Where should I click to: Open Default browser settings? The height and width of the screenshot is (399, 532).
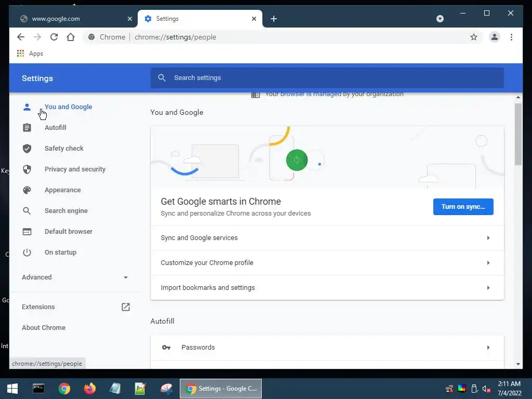point(68,231)
